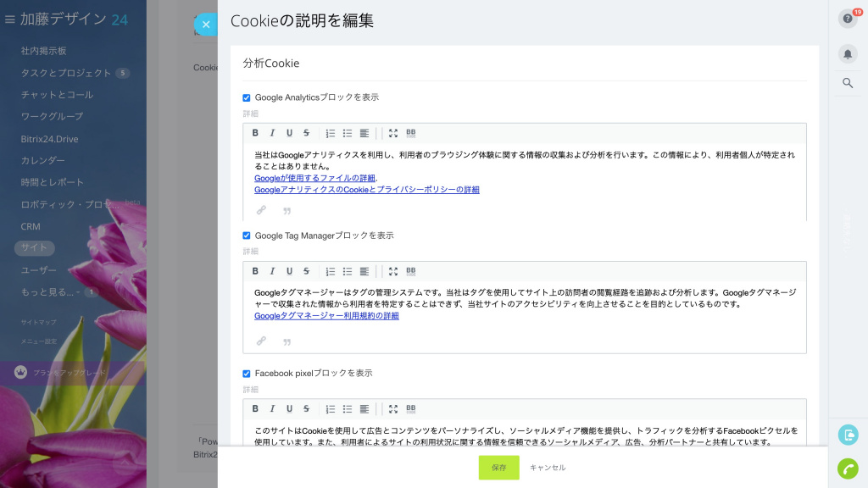The height and width of the screenshot is (488, 868).
Task: Open alignment options in Google Analytics editor
Action: click(364, 133)
